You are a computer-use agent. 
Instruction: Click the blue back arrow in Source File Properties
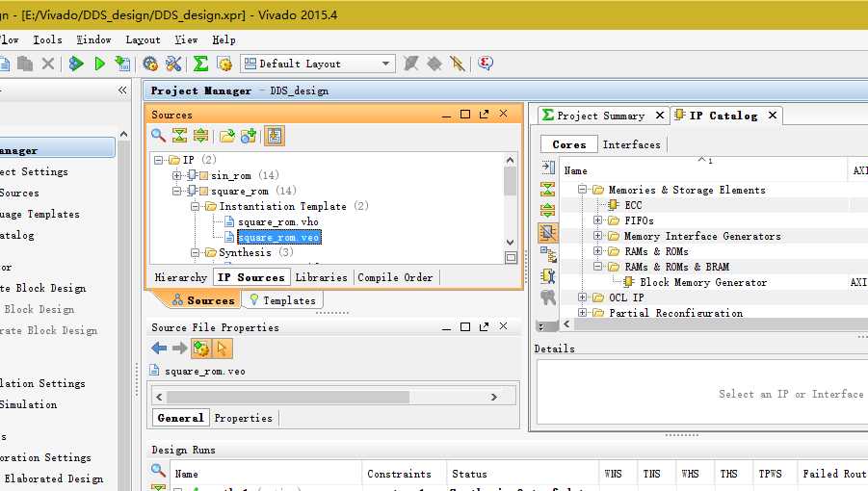(159, 348)
